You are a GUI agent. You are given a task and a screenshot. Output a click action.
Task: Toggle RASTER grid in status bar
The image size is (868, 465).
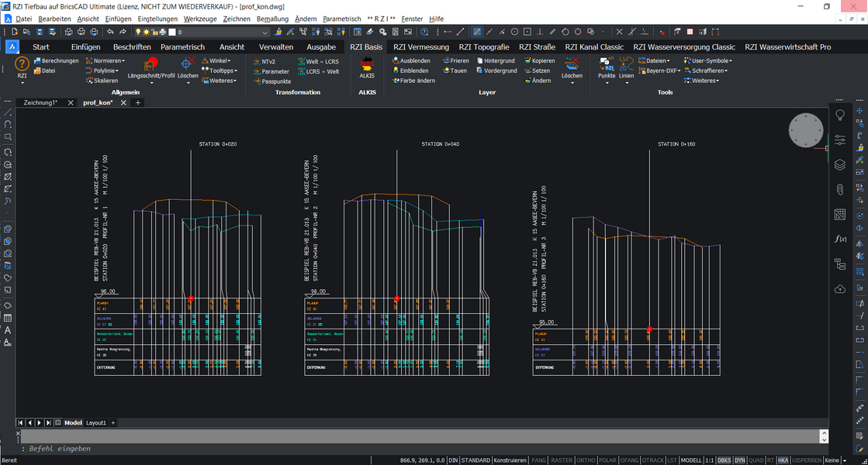coord(562,460)
